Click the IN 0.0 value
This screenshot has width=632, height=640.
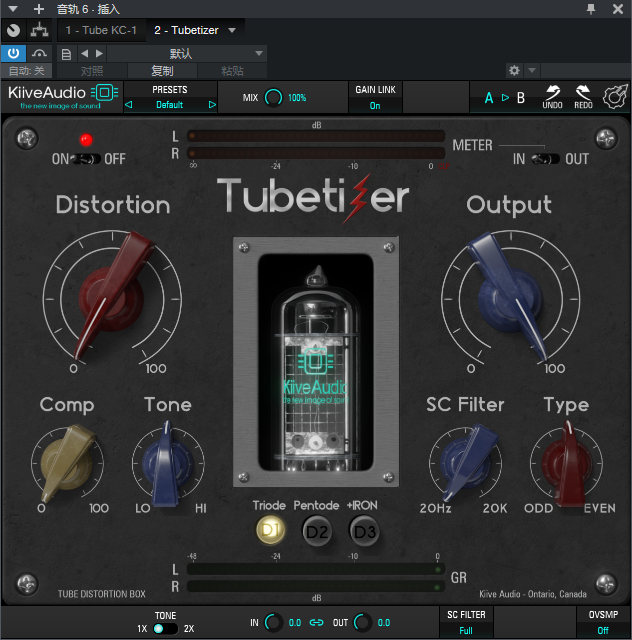click(x=295, y=623)
